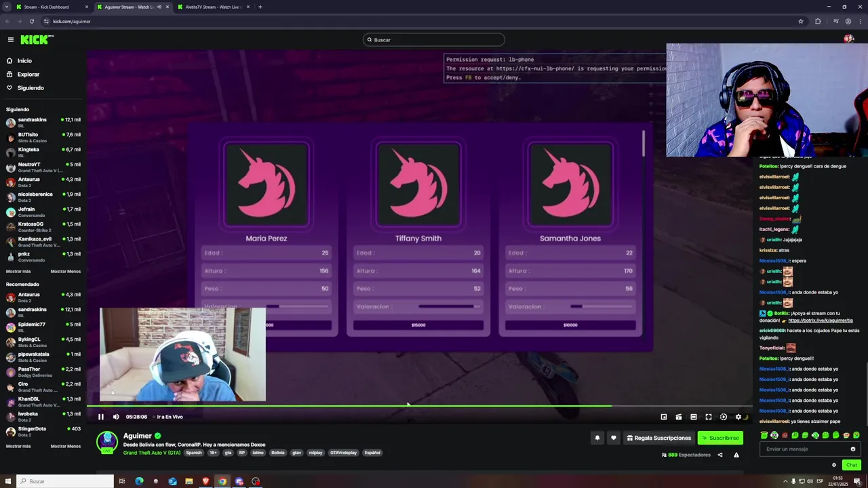Screen dimensions: 868x488
Task: Go to Kick home via logo
Action: [37, 40]
